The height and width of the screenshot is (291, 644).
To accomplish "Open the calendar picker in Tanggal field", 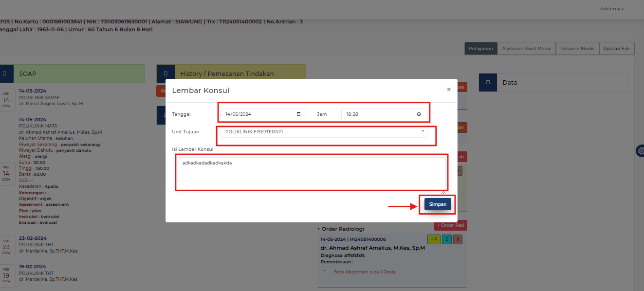I will coord(298,114).
